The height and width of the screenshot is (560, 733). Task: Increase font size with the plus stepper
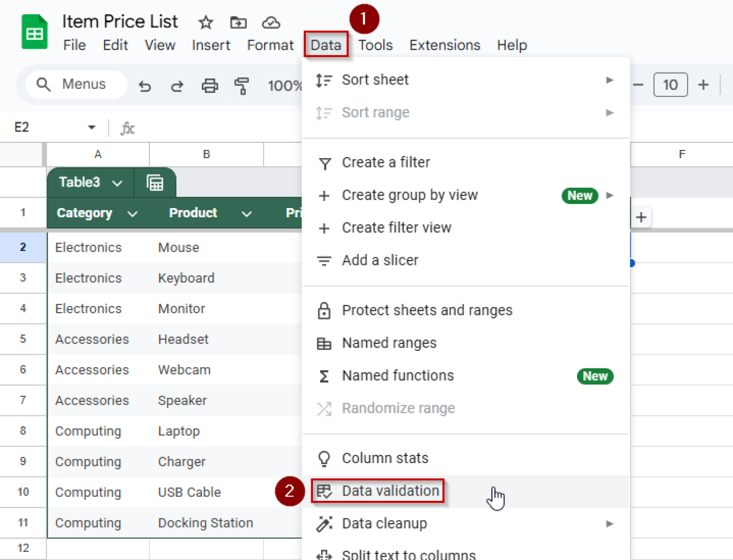point(703,85)
